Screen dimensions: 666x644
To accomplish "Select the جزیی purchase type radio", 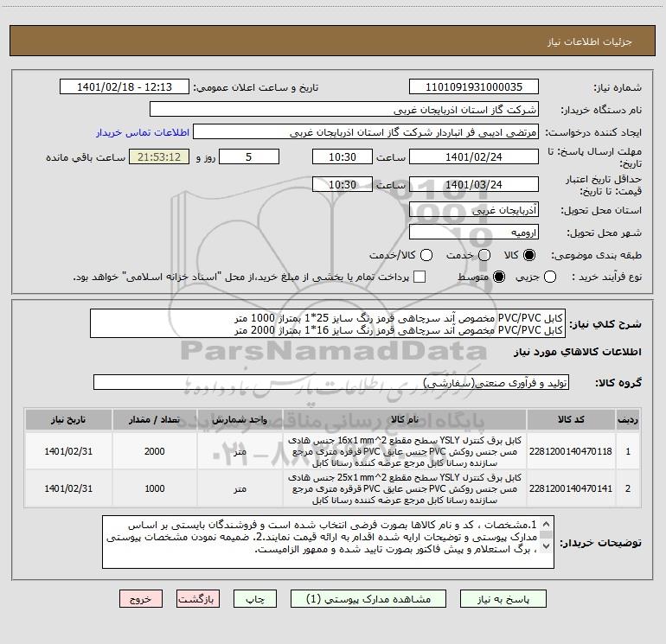I will 550,277.
